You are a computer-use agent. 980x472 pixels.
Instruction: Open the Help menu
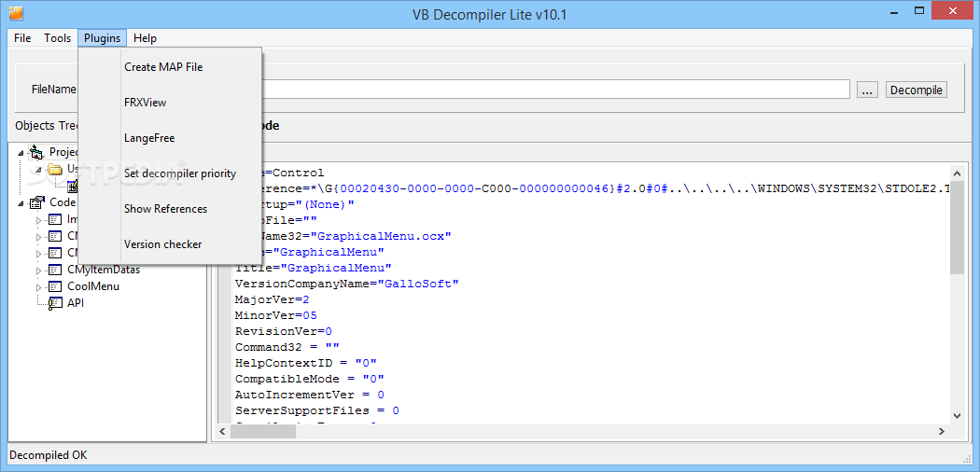(145, 38)
